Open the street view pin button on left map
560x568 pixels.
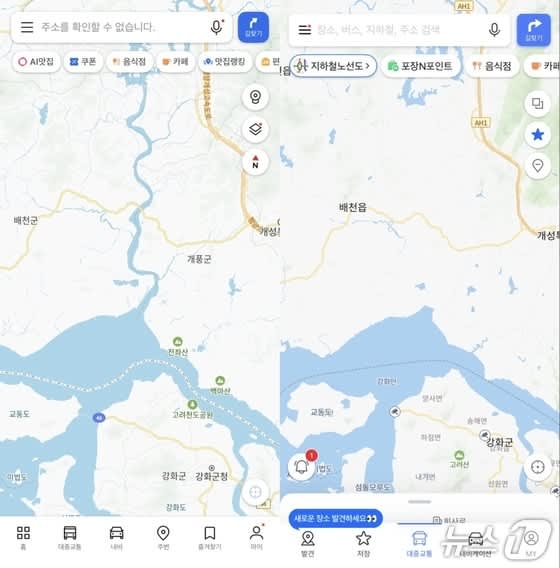pos(255,97)
